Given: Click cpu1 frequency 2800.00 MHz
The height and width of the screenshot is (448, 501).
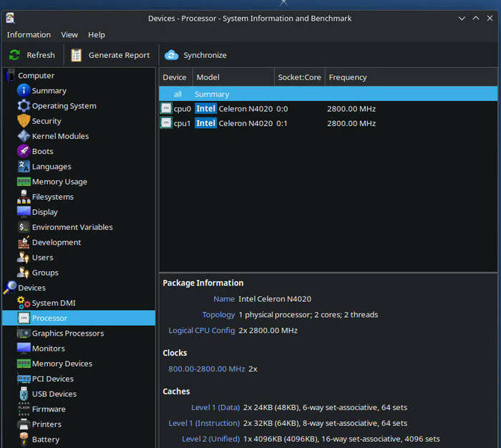Looking at the screenshot, I should [x=351, y=123].
